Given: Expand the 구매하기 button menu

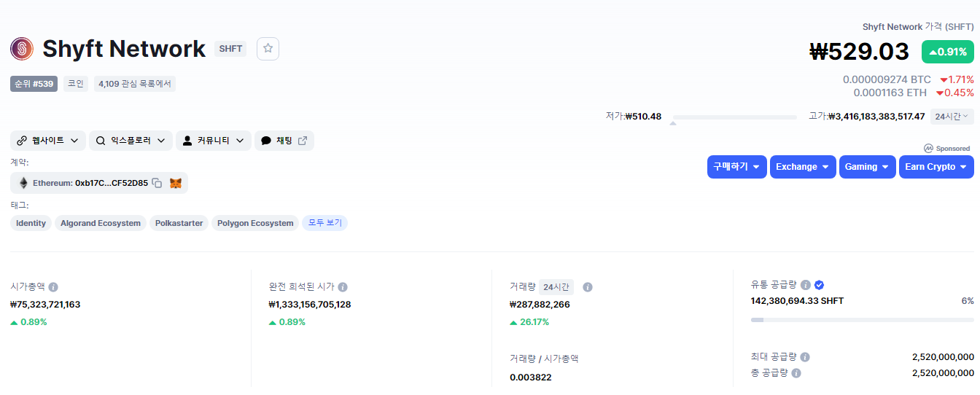Looking at the screenshot, I should [737, 167].
